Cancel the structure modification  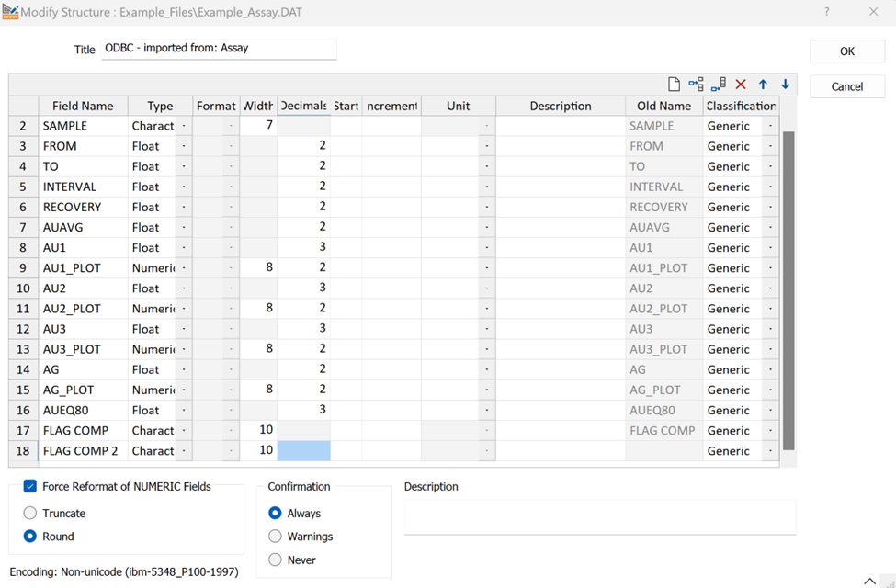pyautogui.click(x=846, y=85)
